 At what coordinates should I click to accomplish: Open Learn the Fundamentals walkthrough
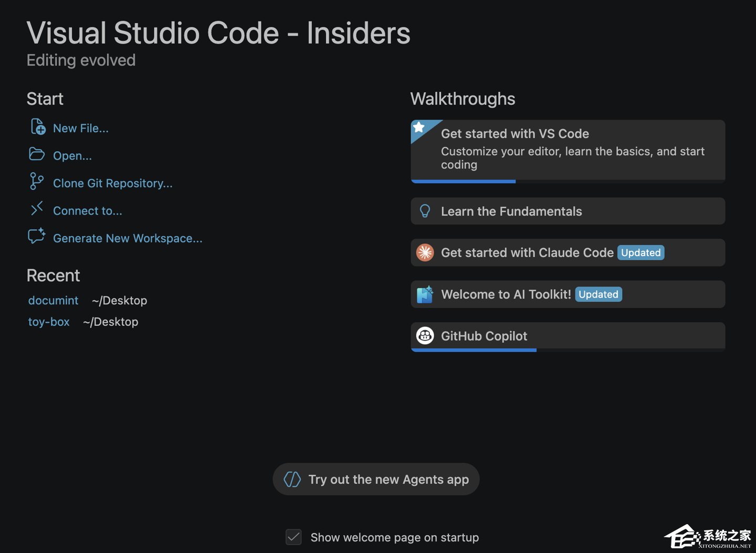(568, 211)
